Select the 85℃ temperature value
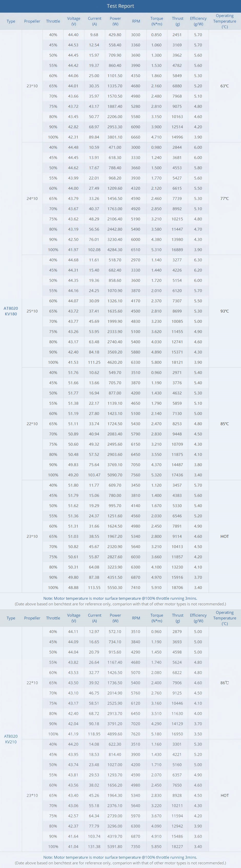241x868 pixels. coord(224,424)
